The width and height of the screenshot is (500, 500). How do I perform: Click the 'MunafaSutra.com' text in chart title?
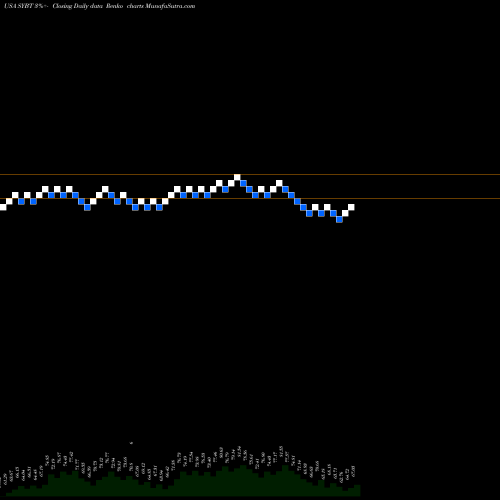tap(170, 6)
